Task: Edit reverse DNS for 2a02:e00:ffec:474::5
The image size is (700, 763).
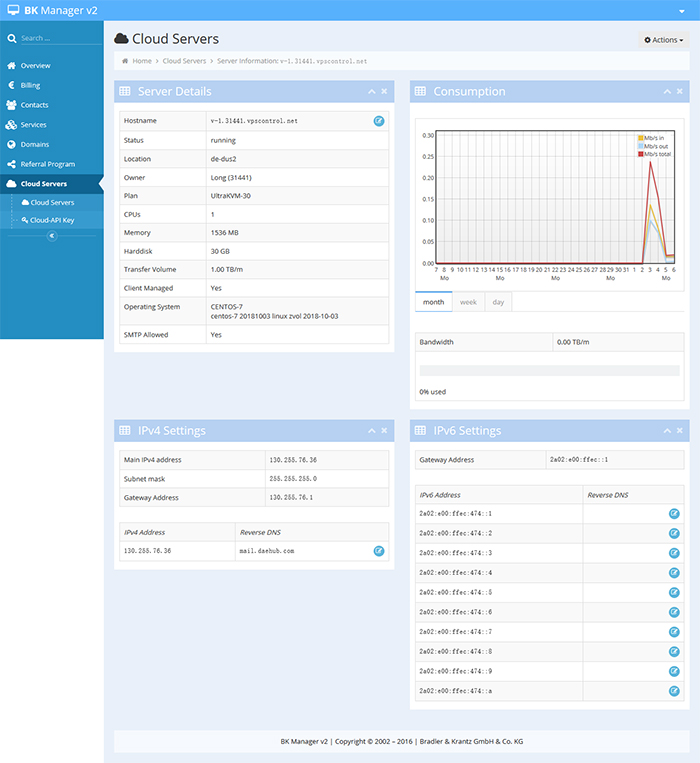Action: point(674,593)
